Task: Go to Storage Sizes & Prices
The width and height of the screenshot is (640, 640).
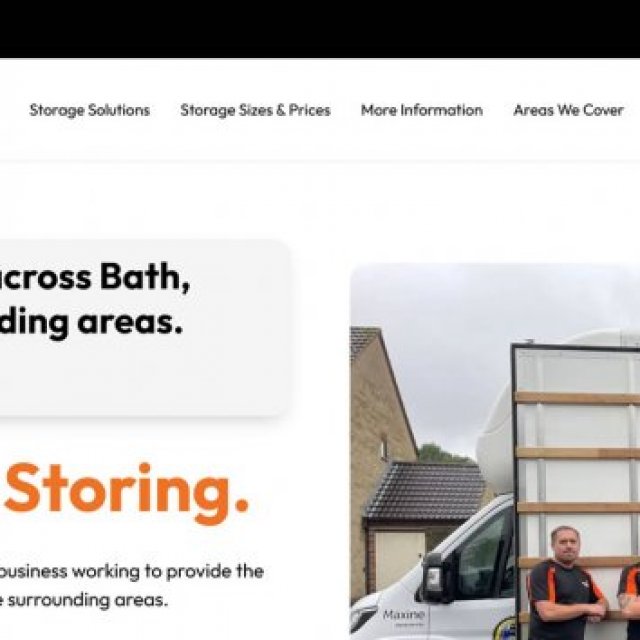Action: click(x=255, y=110)
